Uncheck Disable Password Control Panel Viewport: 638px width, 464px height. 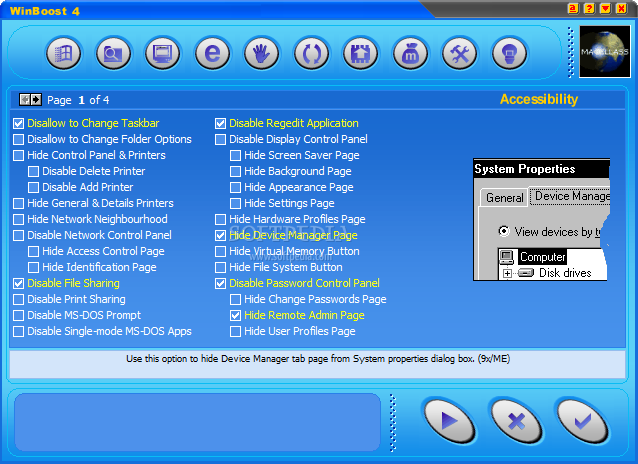click(221, 283)
